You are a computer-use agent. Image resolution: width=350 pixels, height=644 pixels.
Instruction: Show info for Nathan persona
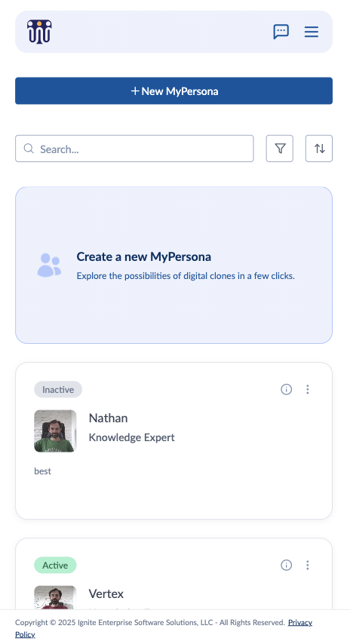[287, 389]
